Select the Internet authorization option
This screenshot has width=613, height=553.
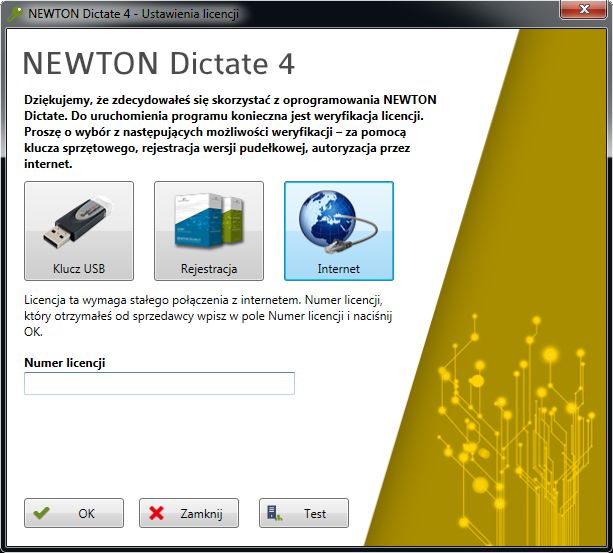point(339,231)
